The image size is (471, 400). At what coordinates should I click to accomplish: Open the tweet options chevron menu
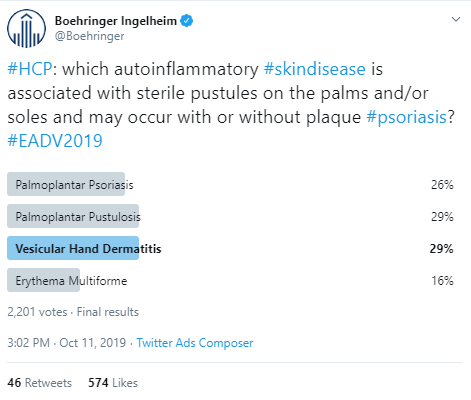coord(456,19)
